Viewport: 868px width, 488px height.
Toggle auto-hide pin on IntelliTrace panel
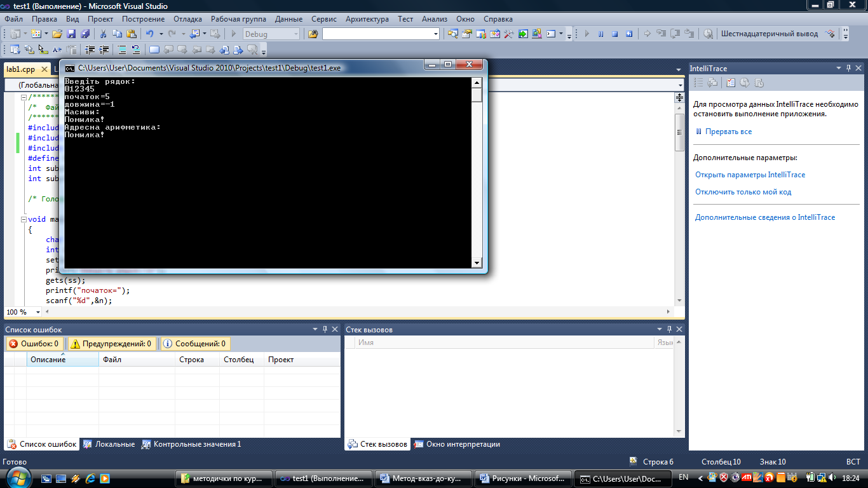(848, 68)
